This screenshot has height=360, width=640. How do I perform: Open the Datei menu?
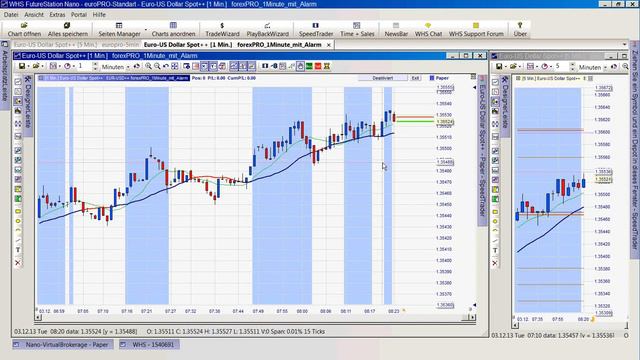pos(11,15)
